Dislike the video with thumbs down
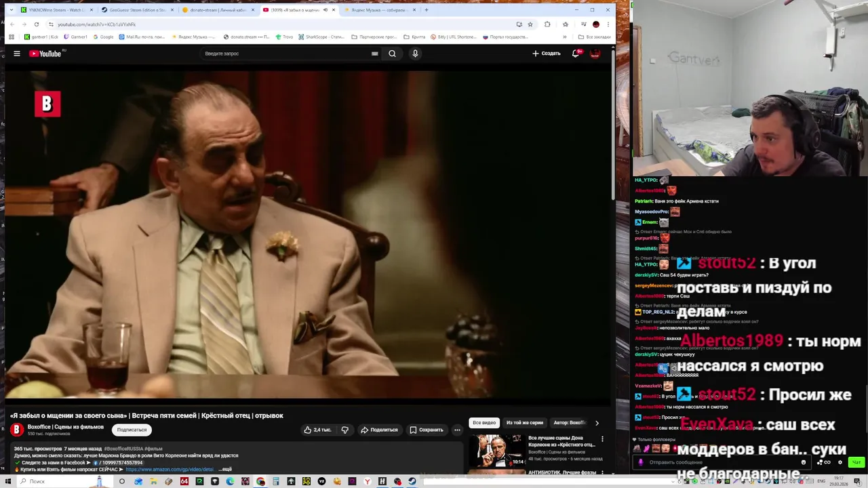Screen dimensions: 868x488 345,430
